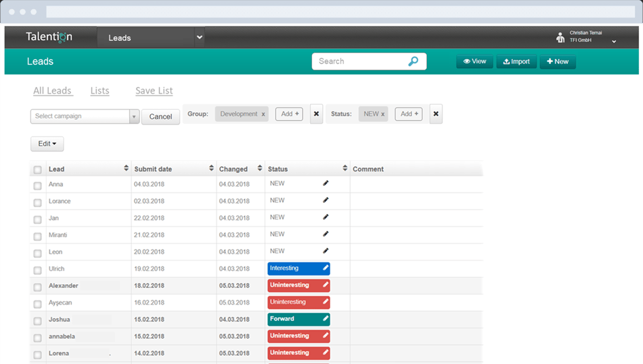The height and width of the screenshot is (364, 643).
Task: Switch to the Lists tab
Action: 100,91
